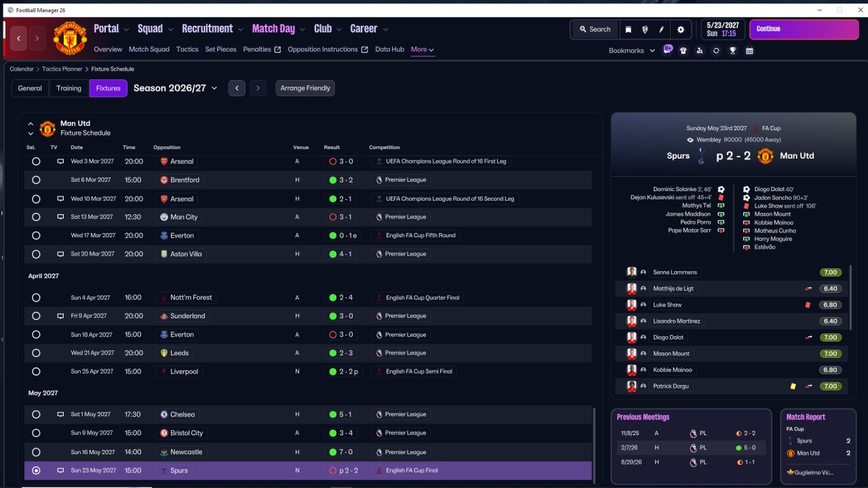
Task: Click the Arrange Friendly button
Action: pyautogui.click(x=305, y=88)
